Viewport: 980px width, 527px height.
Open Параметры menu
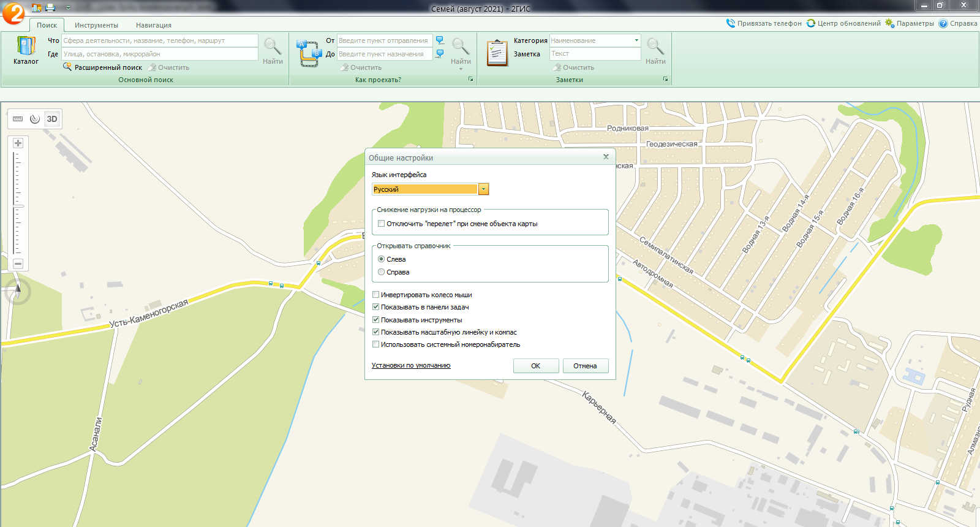[x=910, y=23]
